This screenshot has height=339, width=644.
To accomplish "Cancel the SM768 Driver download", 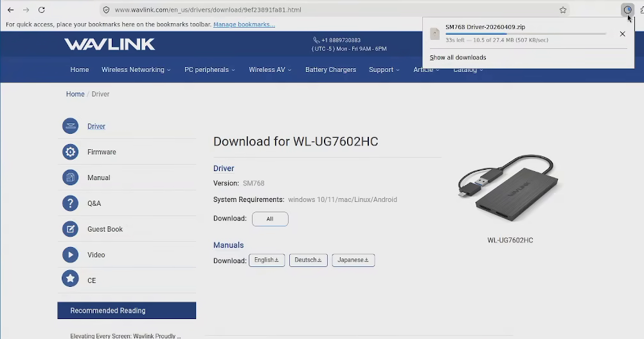I will 622,34.
